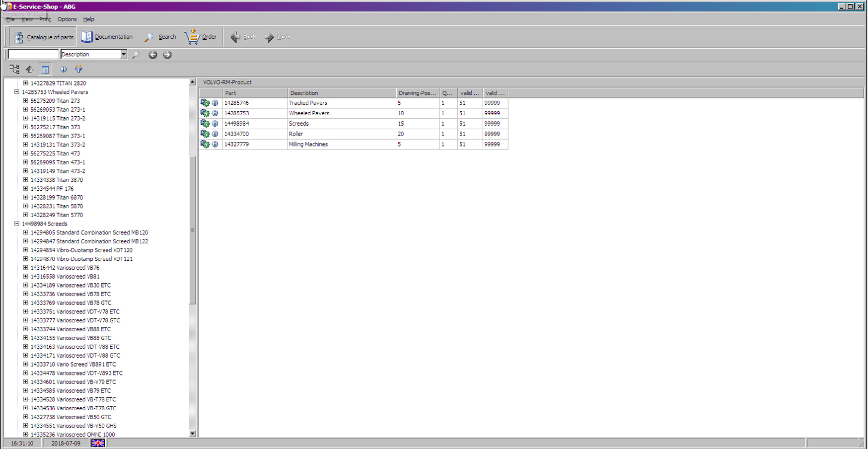868x449 pixels.
Task: Open the Description search-type dropdown
Action: click(x=123, y=54)
